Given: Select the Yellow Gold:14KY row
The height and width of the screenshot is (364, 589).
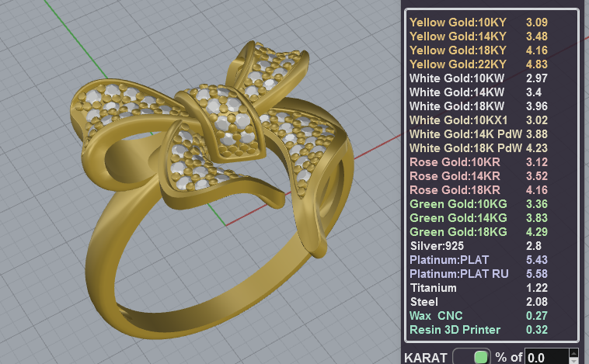Looking at the screenshot, I should pyautogui.click(x=479, y=36).
